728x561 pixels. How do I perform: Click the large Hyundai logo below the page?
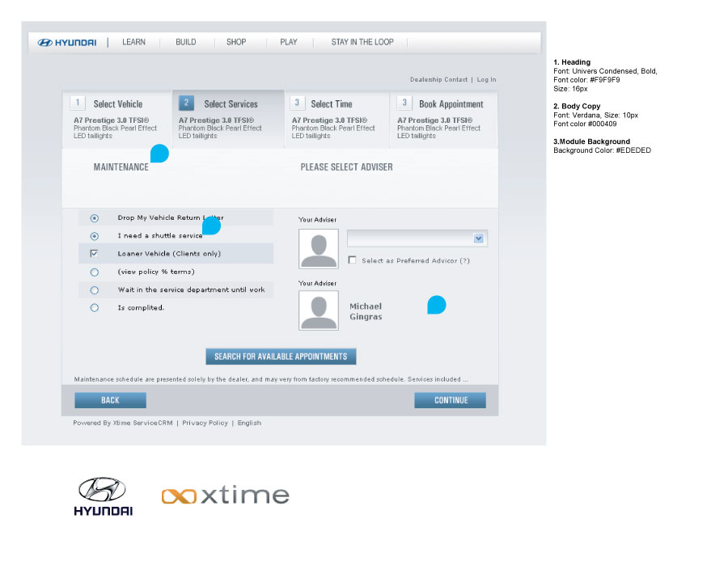coord(103,496)
